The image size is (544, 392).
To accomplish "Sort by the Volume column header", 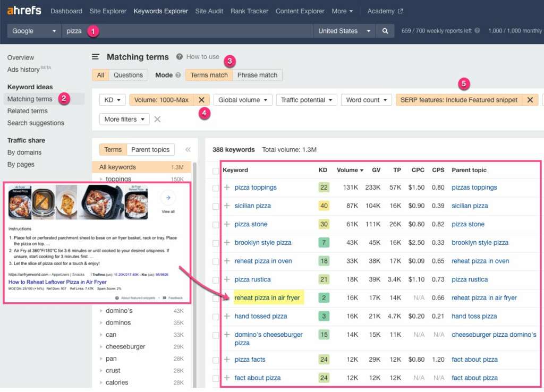I will (350, 170).
